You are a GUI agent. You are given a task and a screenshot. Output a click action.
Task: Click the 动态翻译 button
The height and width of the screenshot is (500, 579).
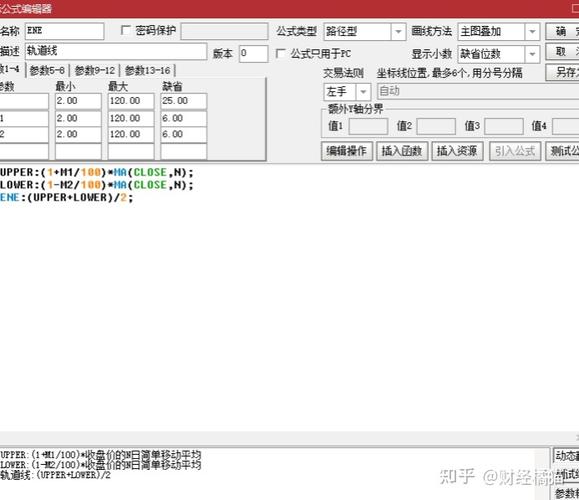coord(566,456)
